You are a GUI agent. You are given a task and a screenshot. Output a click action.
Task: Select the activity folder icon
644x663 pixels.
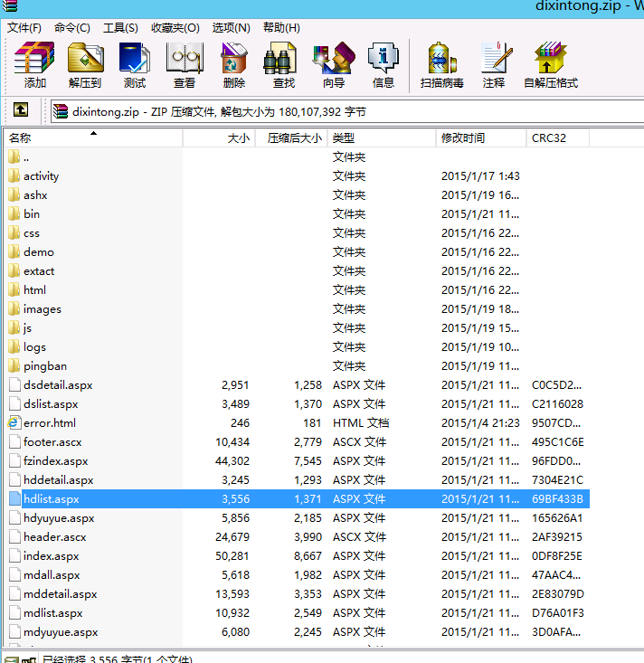click(14, 175)
